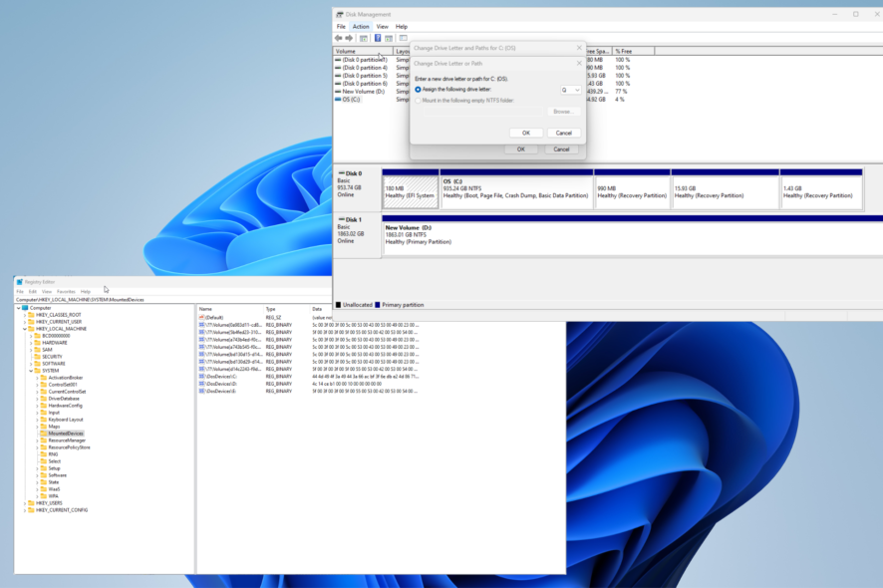The height and width of the screenshot is (588, 883).
Task: Select 'Mount in the following empty NTFS folder' radio
Action: click(x=418, y=101)
